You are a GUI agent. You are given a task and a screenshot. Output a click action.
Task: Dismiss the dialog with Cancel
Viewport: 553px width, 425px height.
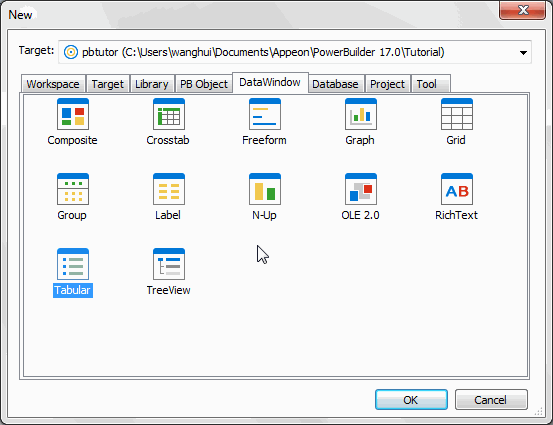tap(491, 400)
